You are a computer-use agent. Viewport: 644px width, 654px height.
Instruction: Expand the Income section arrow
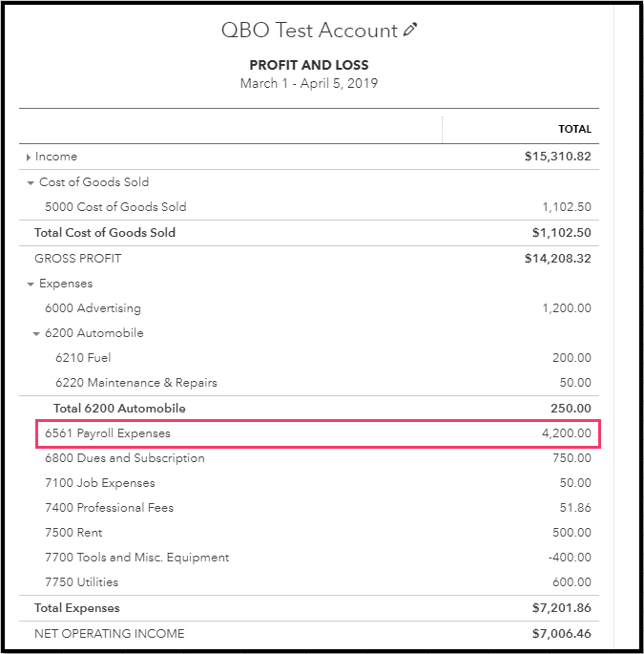tap(29, 157)
